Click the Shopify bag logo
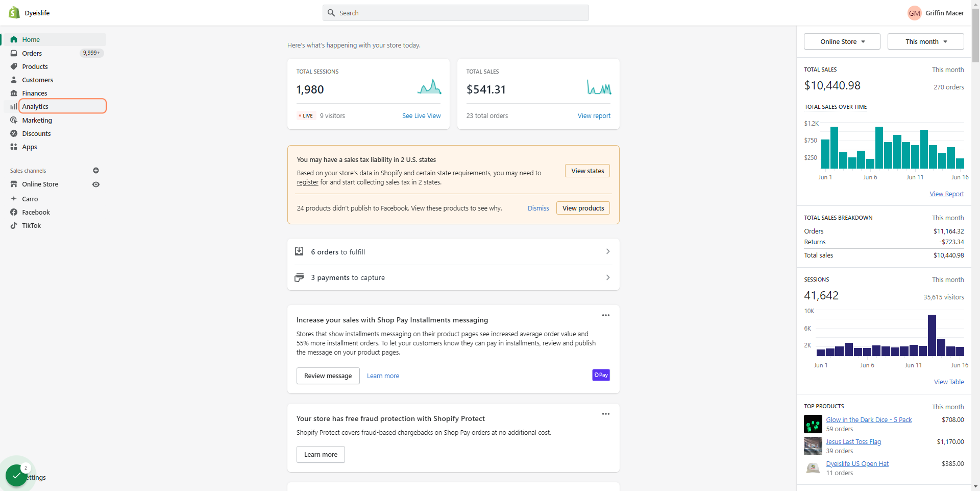 (14, 13)
